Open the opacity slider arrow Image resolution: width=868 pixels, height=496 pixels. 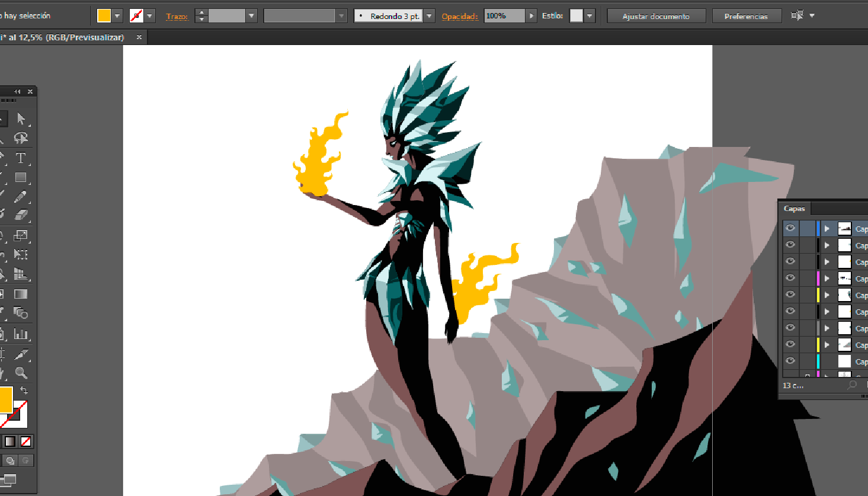click(x=531, y=16)
